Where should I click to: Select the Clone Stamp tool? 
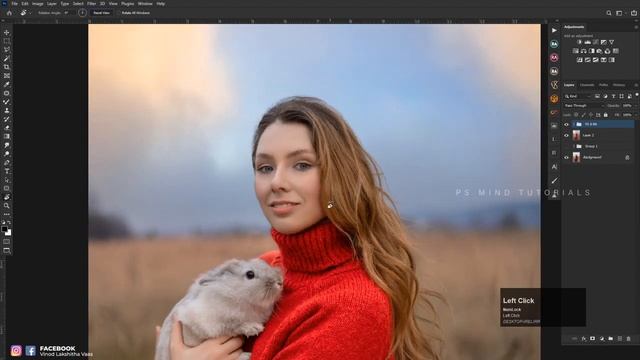(7, 110)
